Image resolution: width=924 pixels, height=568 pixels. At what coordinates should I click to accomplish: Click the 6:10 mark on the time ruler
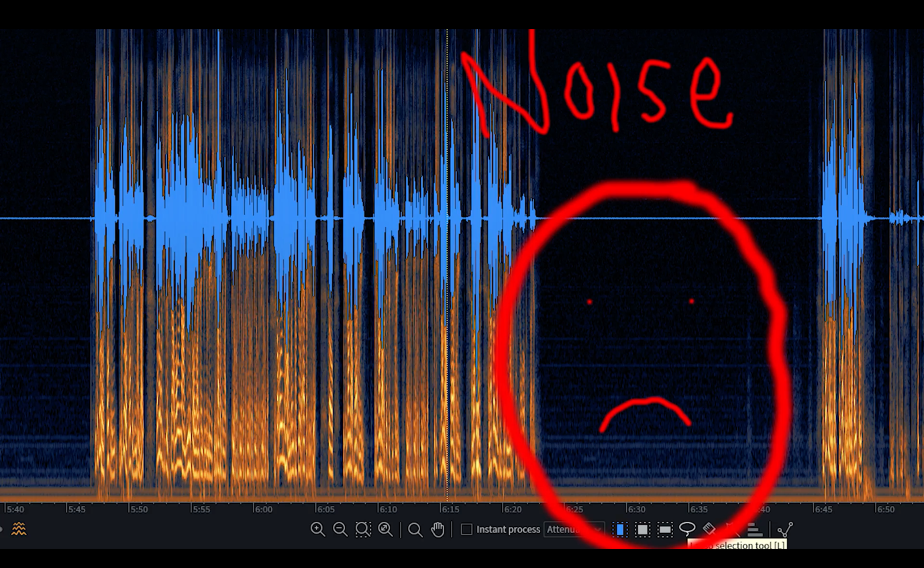pos(388,510)
